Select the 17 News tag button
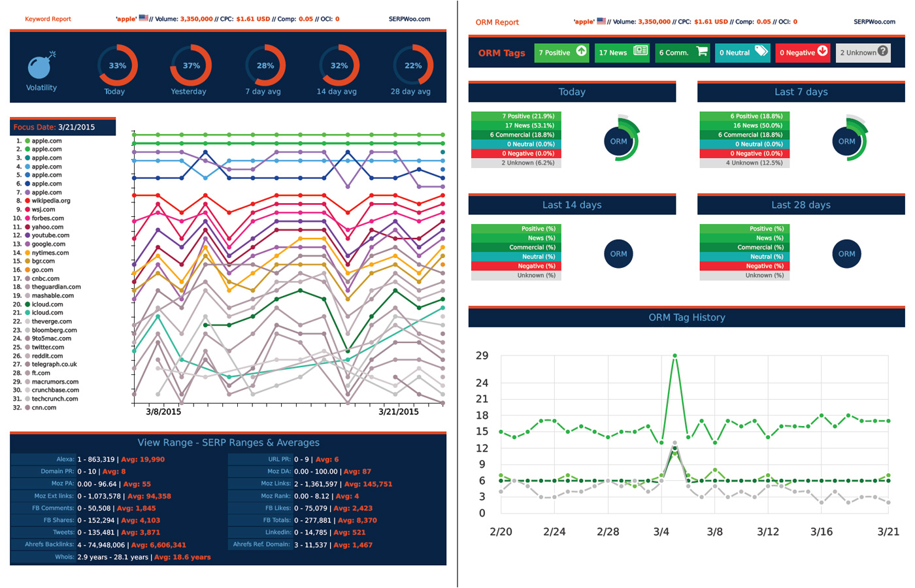This screenshot has width=915, height=588. coord(623,53)
